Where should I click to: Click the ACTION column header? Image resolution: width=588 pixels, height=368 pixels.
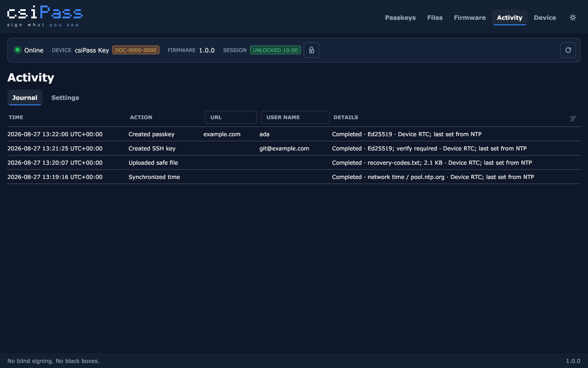[x=141, y=117]
